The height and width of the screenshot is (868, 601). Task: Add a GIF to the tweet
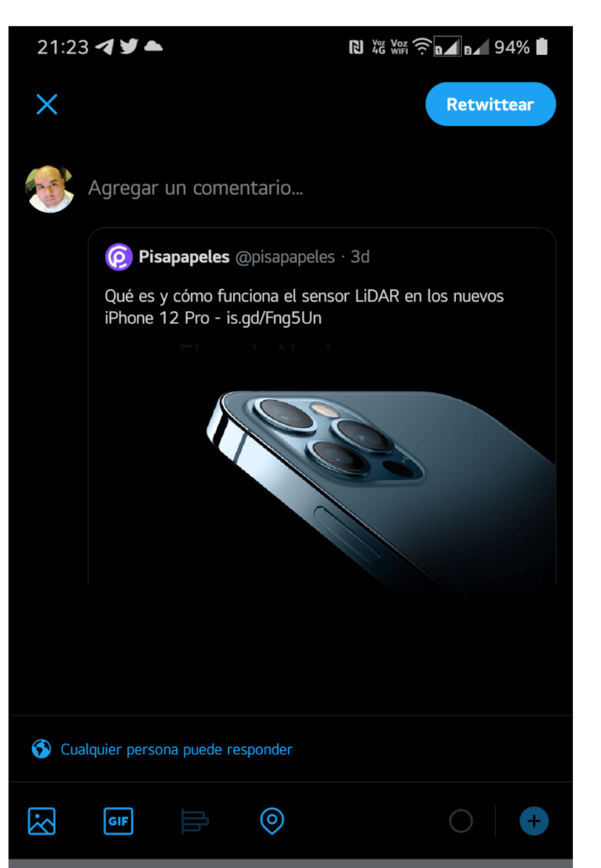(119, 821)
